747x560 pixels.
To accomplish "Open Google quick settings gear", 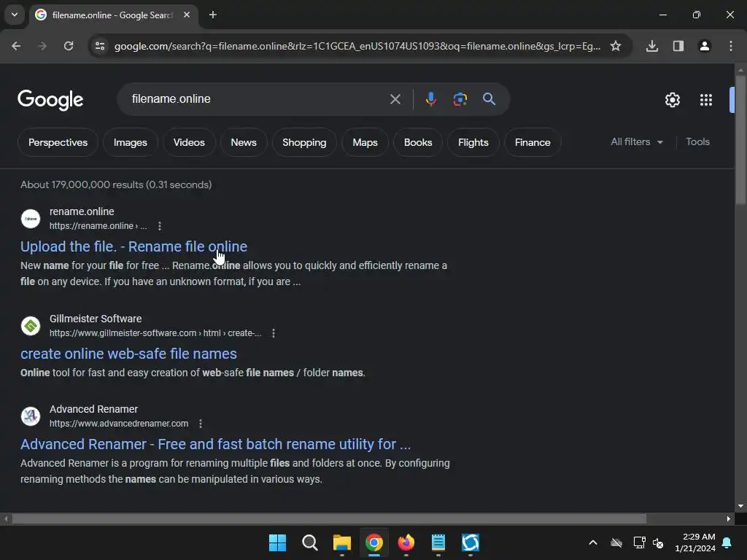I will pyautogui.click(x=672, y=100).
